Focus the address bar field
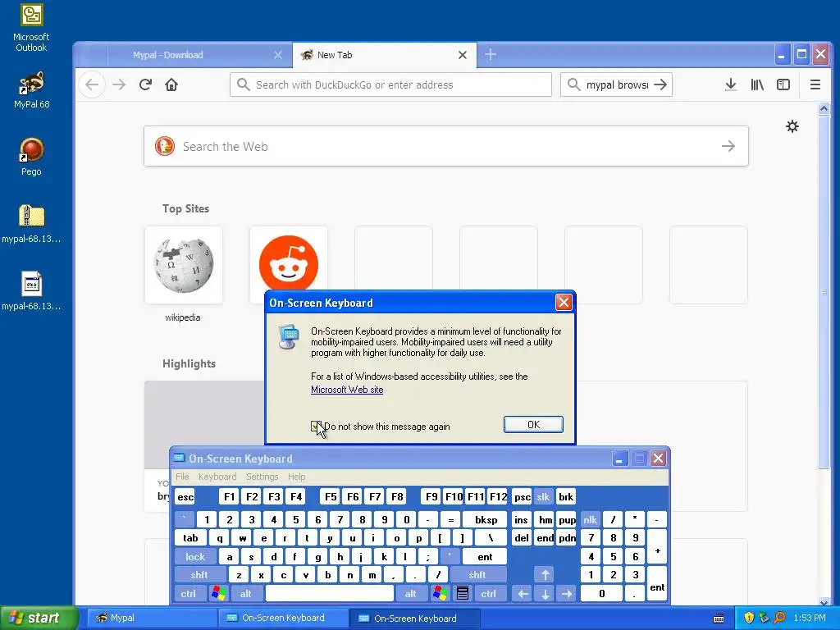This screenshot has width=840, height=630. pyautogui.click(x=390, y=84)
